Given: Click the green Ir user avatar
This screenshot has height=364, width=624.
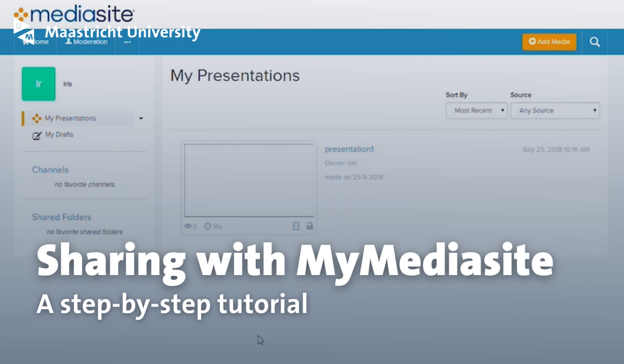Looking at the screenshot, I should (x=38, y=84).
